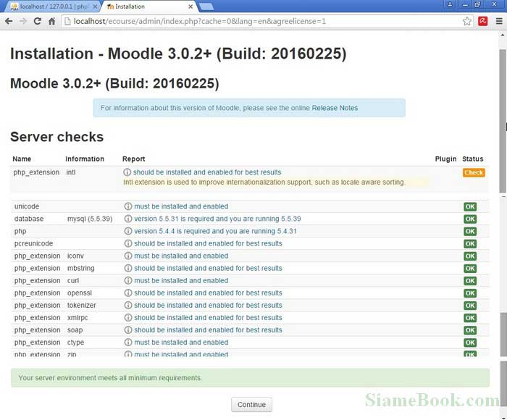Click OK status badge in database row
The height and width of the screenshot is (420, 507).
[470, 219]
